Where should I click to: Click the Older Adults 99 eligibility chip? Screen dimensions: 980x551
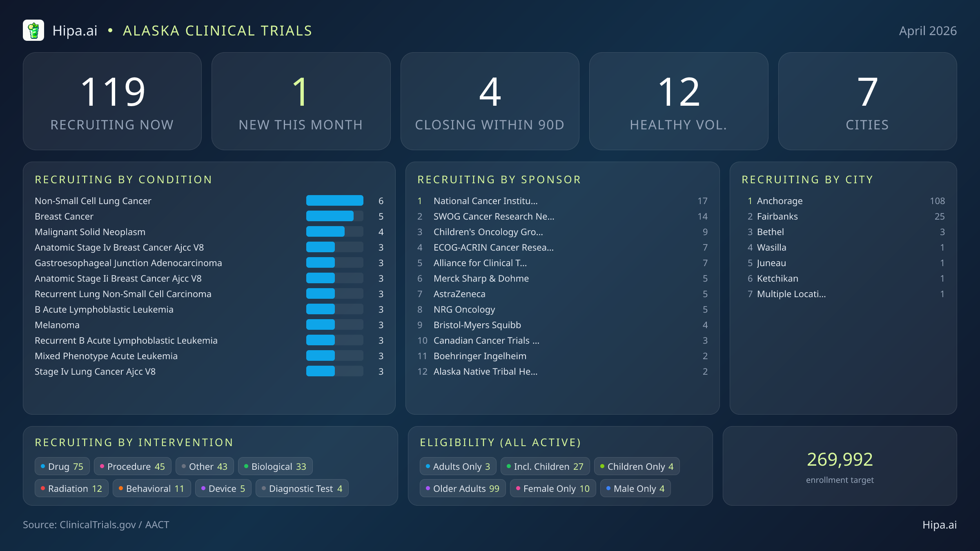[463, 488]
